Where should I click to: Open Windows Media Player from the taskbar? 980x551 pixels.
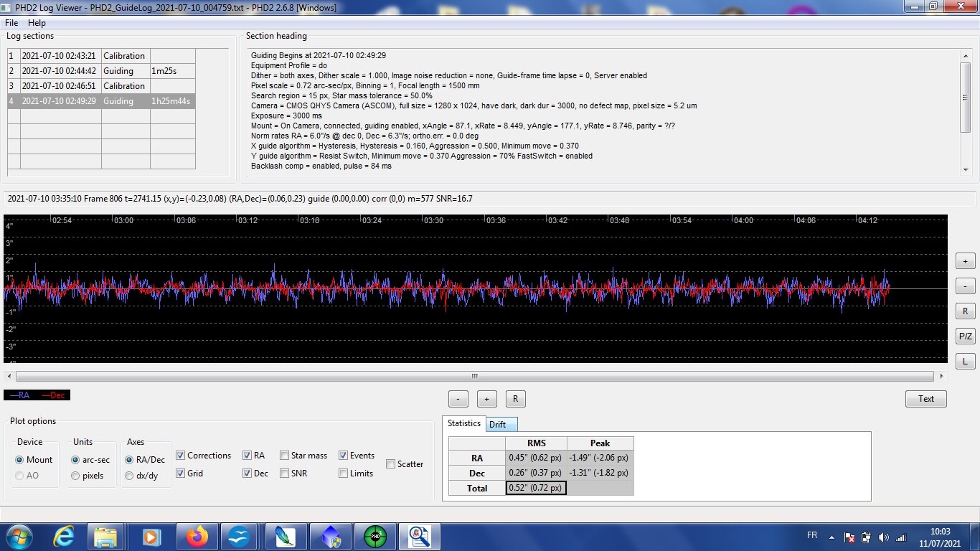pos(151,537)
